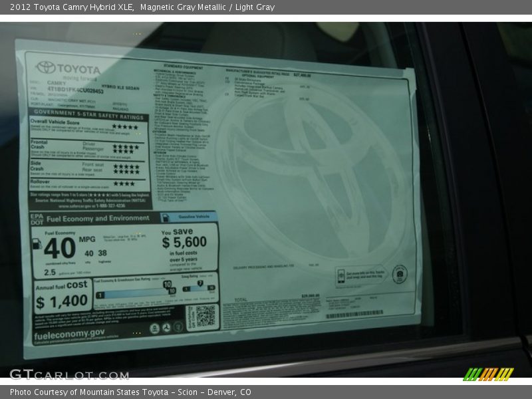
Task: Tap the smartphone scan icon near the QR code
Action: coord(342,276)
